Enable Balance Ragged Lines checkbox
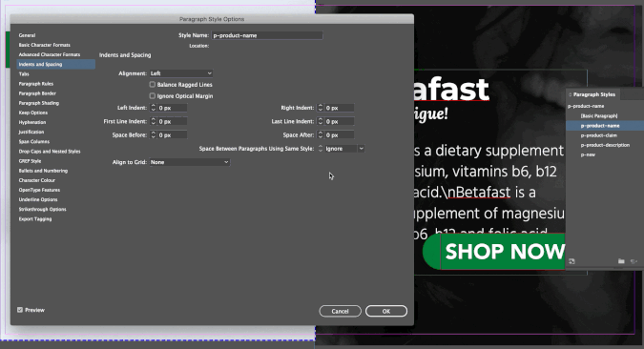 pos(153,85)
